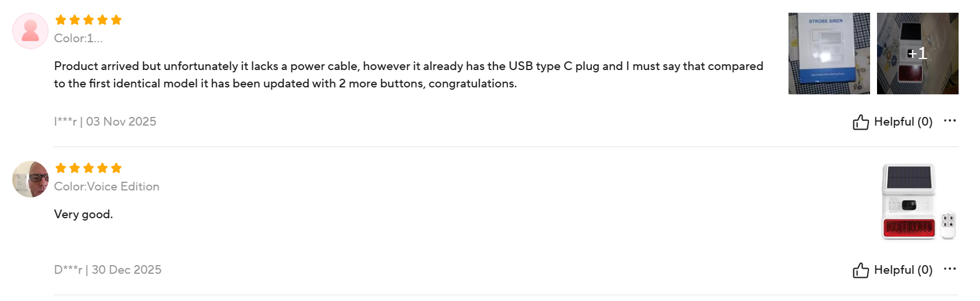Click the reviewer name l***r
Viewport: 980px width, 301px height.
click(65, 122)
